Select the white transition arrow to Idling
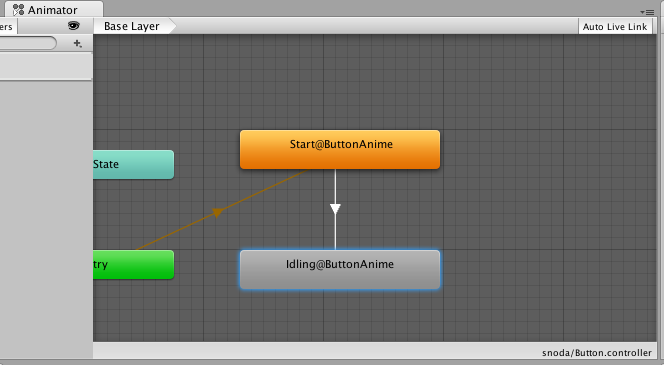Viewport: 664px width, 365px height. tap(335, 209)
